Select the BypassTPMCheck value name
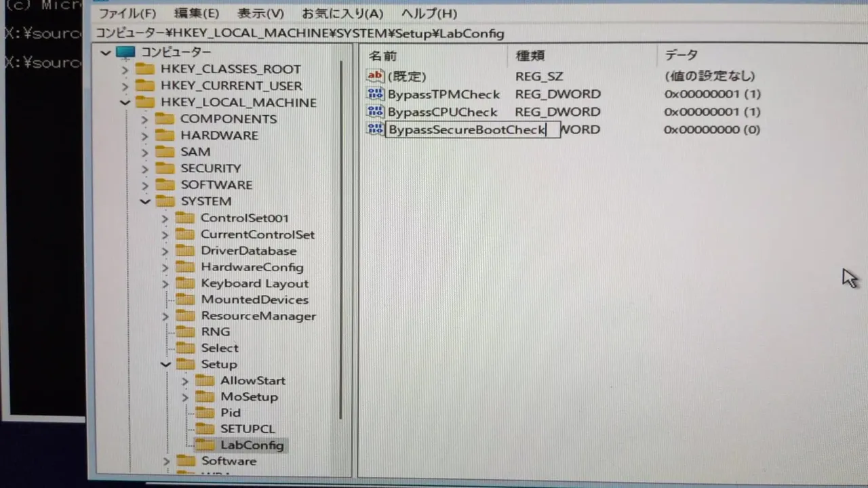Screen dimensions: 868x488 pos(443,94)
